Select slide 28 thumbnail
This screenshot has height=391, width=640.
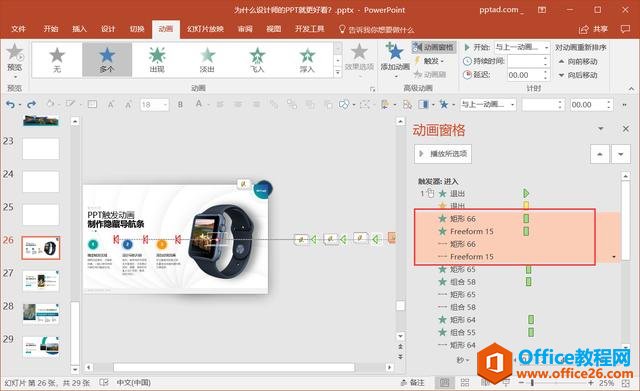tap(41, 314)
